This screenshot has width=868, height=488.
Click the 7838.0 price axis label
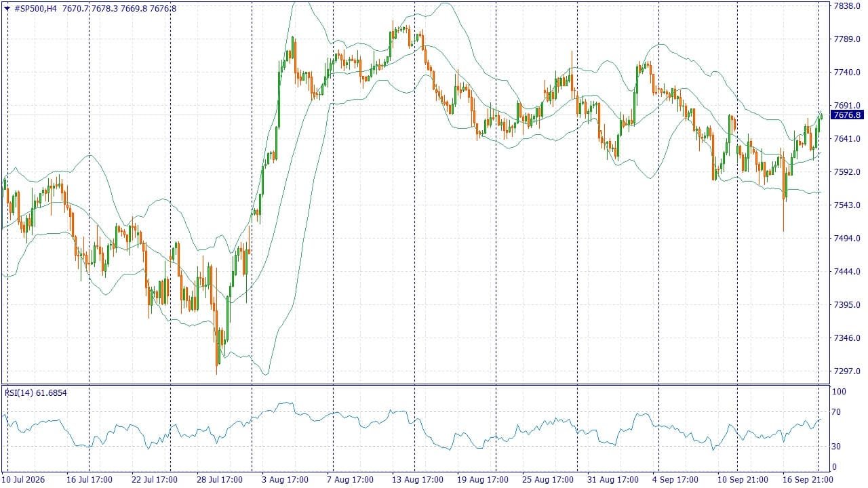pos(847,5)
